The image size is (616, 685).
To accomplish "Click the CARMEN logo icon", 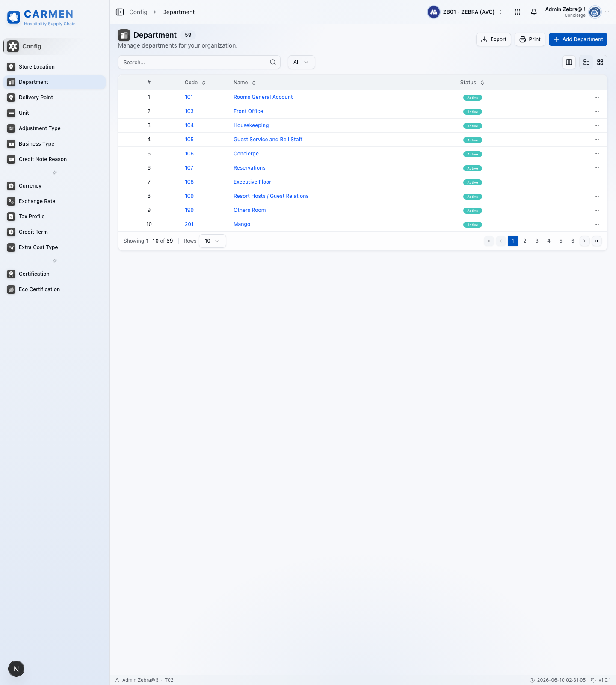I will 14,17.
